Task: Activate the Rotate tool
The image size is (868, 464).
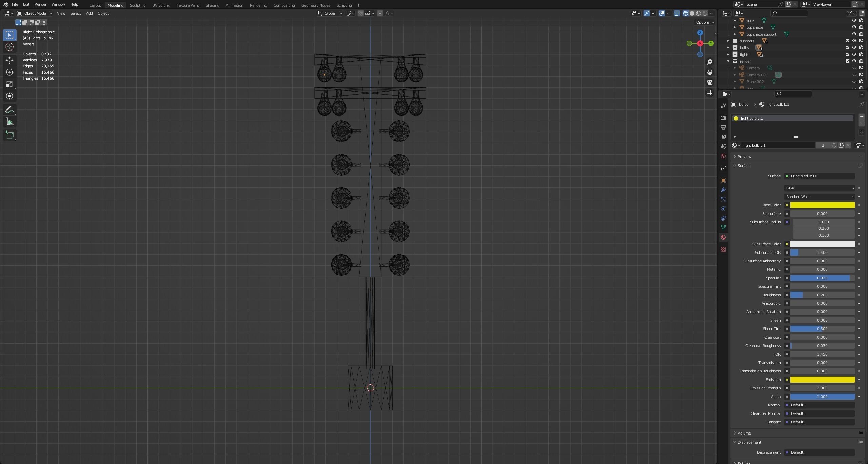Action: (x=9, y=72)
